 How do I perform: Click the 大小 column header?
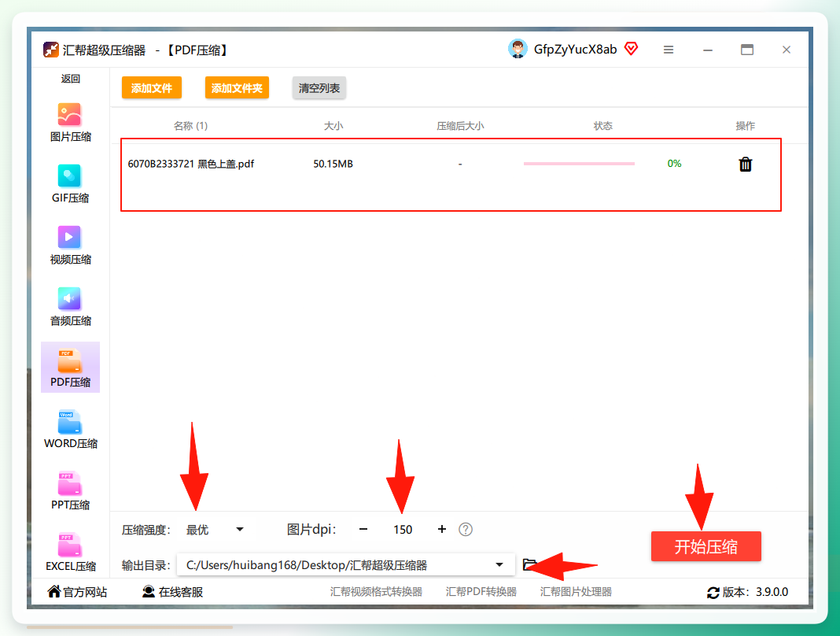coord(333,126)
